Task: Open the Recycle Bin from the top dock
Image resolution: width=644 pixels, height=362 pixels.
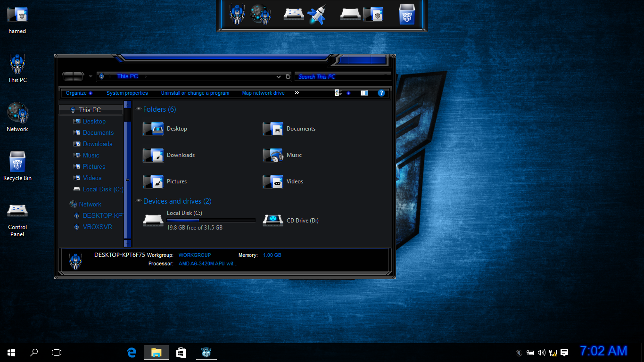Action: point(407,14)
